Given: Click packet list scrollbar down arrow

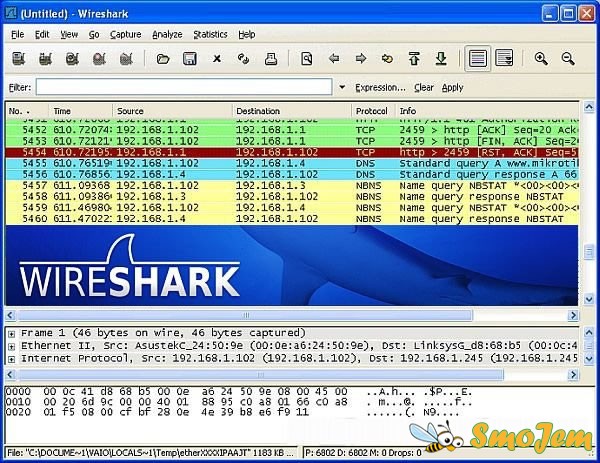Looking at the screenshot, I should [589, 299].
